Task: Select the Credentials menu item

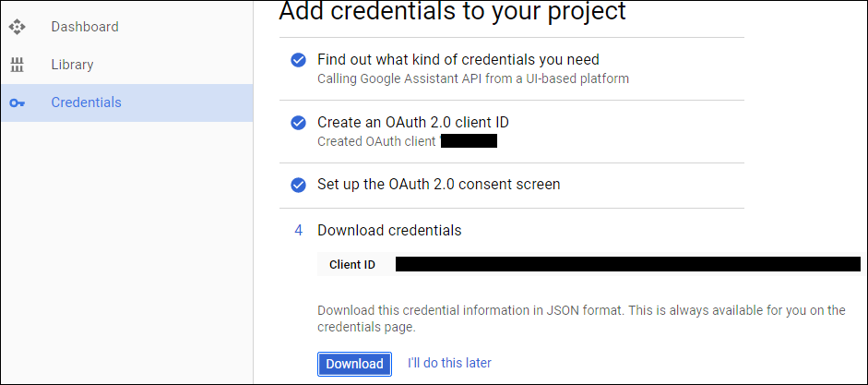Action: tap(126, 103)
